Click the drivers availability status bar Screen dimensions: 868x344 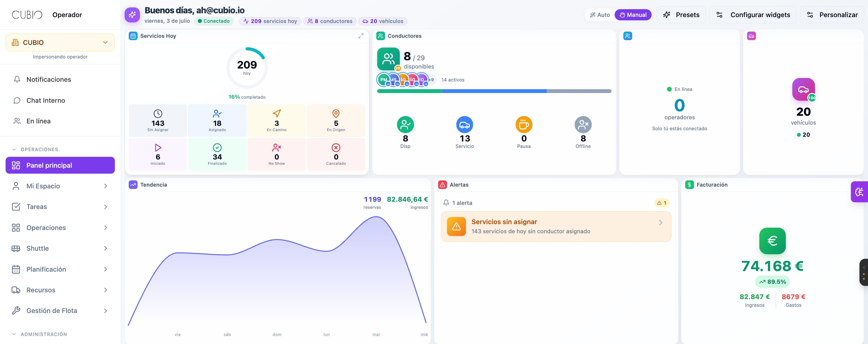pos(494,91)
